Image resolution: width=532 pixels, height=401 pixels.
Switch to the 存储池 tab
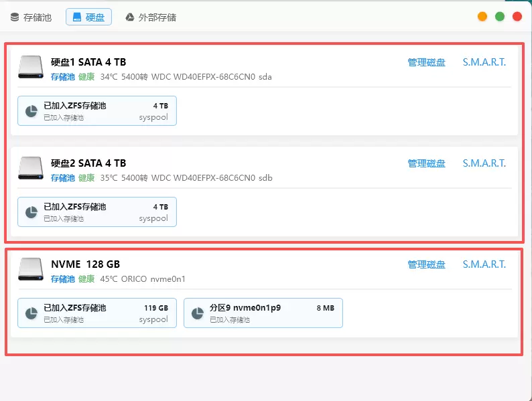point(31,17)
